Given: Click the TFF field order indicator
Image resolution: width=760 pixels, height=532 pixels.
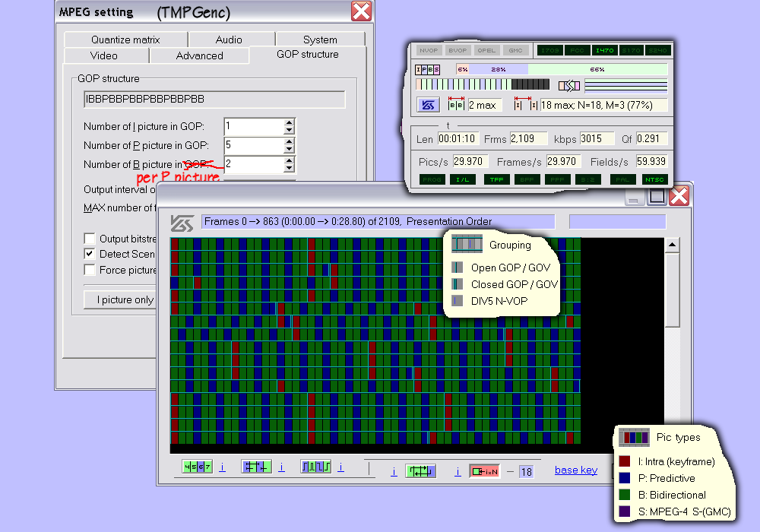Looking at the screenshot, I should (497, 180).
